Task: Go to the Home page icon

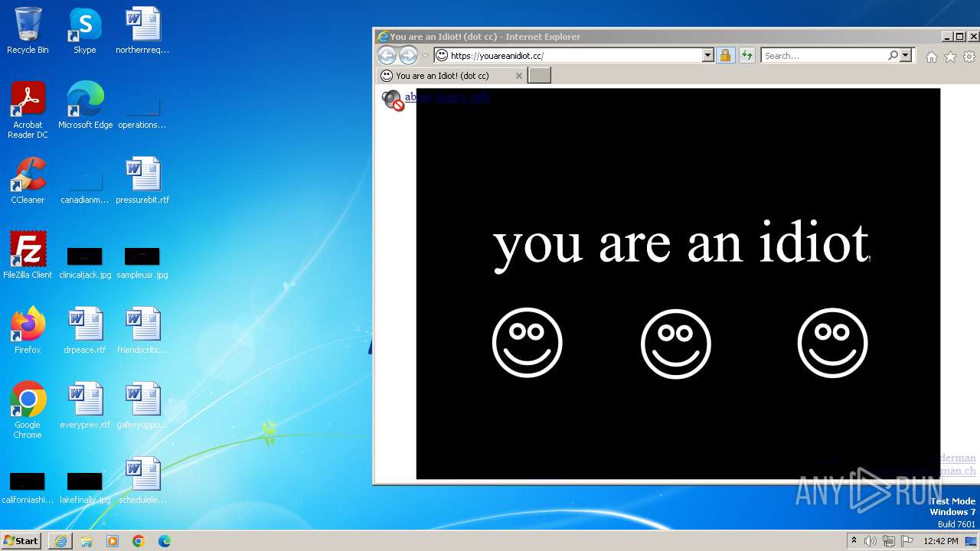Action: point(932,57)
